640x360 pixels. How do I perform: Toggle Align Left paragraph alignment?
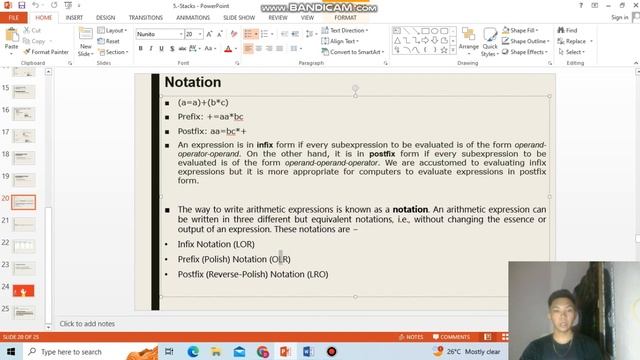[x=248, y=49]
